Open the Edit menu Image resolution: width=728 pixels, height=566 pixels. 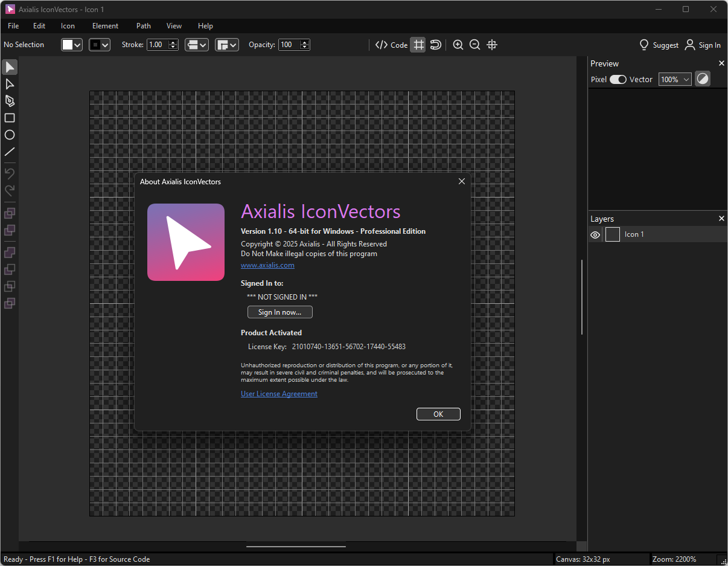pyautogui.click(x=39, y=26)
